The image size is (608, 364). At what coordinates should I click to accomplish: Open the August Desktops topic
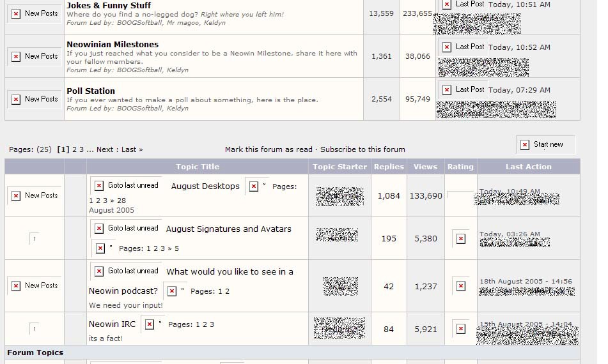205,186
